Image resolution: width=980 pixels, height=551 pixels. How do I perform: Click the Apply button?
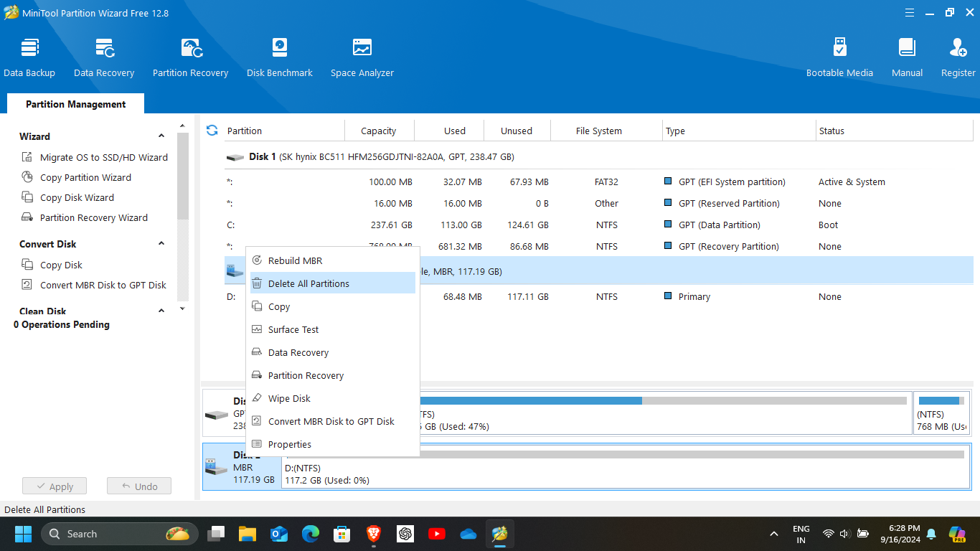click(x=55, y=486)
